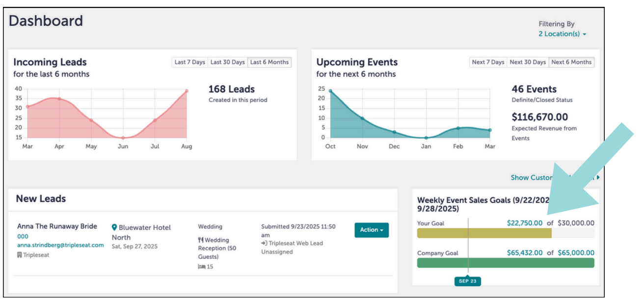The width and height of the screenshot is (644, 299).
Task: Switch Upcoming Events to Next 30 Days
Action: (528, 62)
